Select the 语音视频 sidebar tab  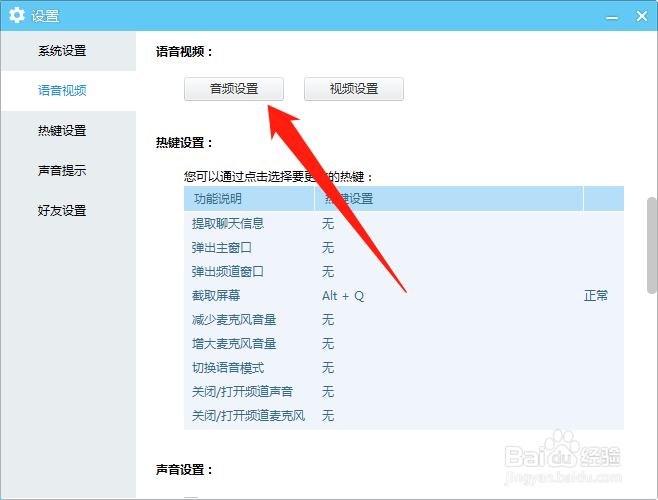coord(68,91)
